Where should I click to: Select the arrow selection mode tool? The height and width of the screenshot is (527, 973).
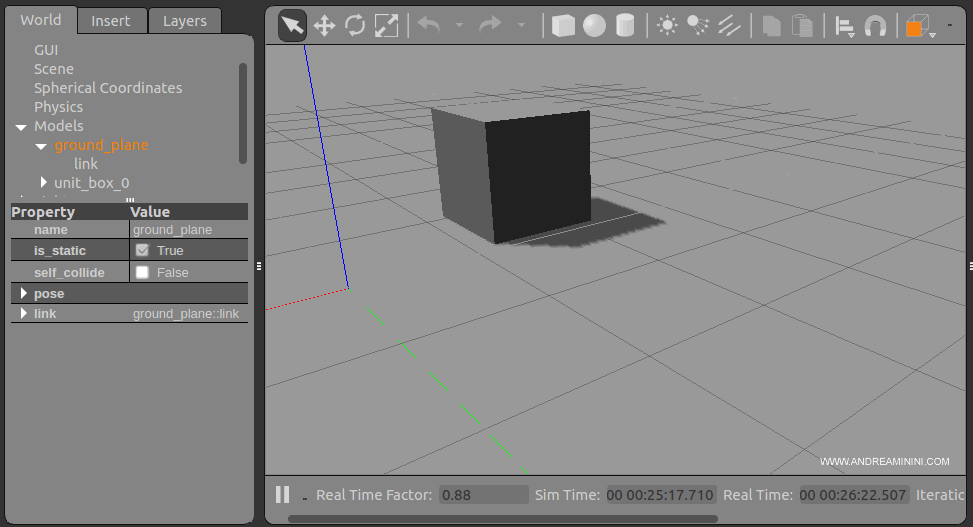292,25
